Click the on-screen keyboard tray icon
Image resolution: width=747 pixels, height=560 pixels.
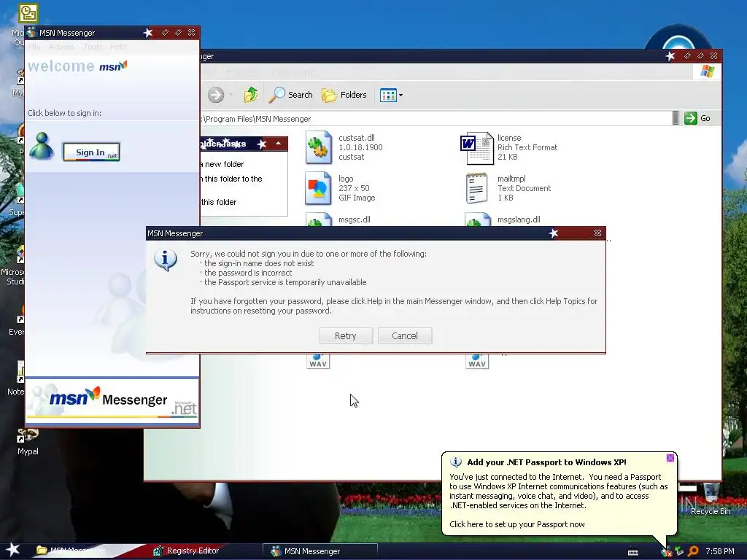coord(633,552)
